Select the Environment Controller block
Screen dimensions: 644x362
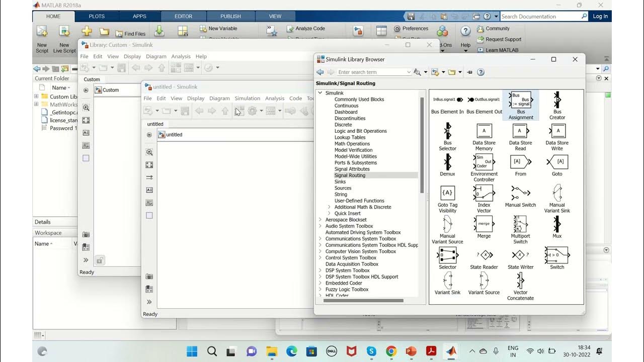click(484, 168)
